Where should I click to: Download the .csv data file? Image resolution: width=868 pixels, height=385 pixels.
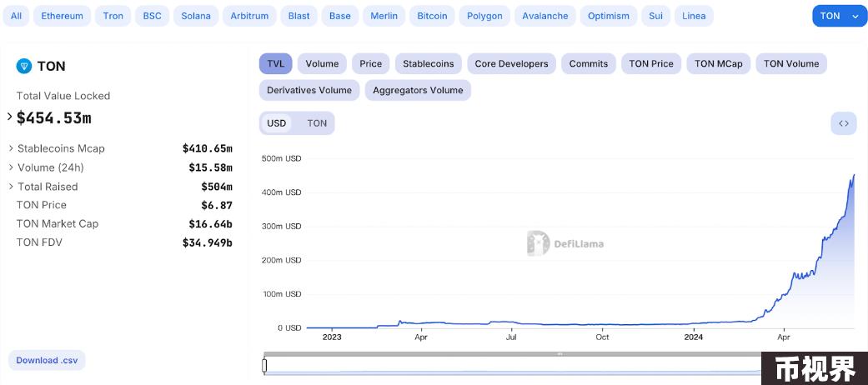47,361
